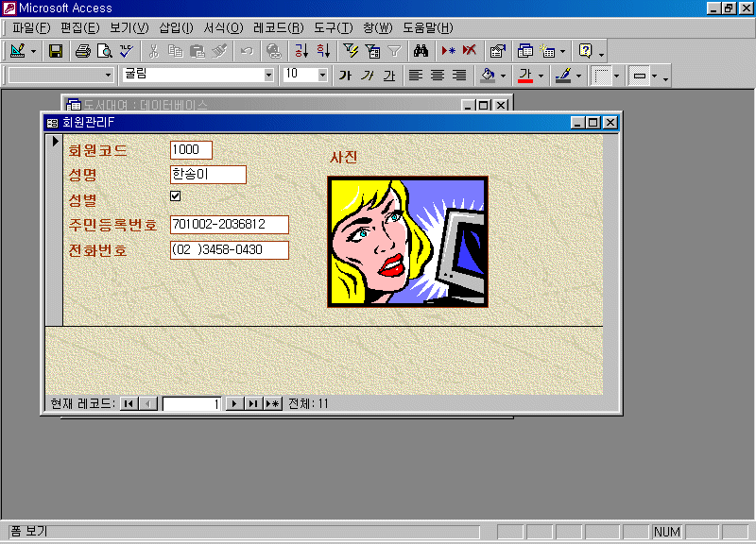Expand font color dropdown arrow
Viewport: 756px width, 544px height.
(x=541, y=76)
